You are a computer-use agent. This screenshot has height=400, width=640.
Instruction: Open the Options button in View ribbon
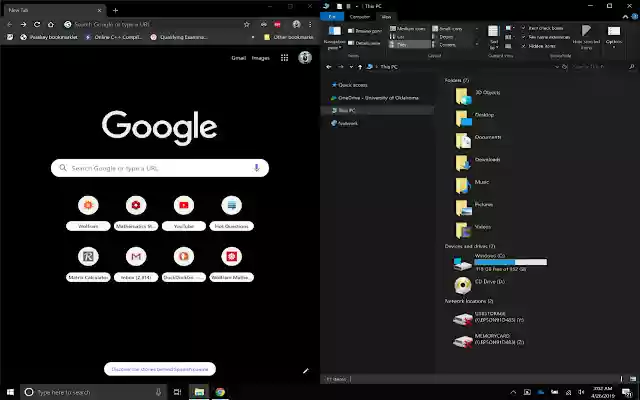[x=613, y=37]
